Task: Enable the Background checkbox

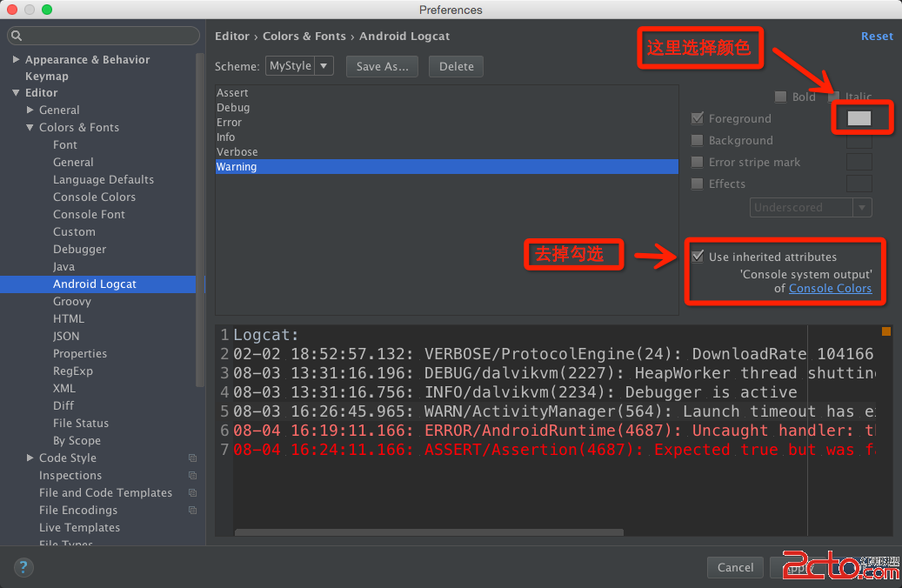Action: point(698,140)
